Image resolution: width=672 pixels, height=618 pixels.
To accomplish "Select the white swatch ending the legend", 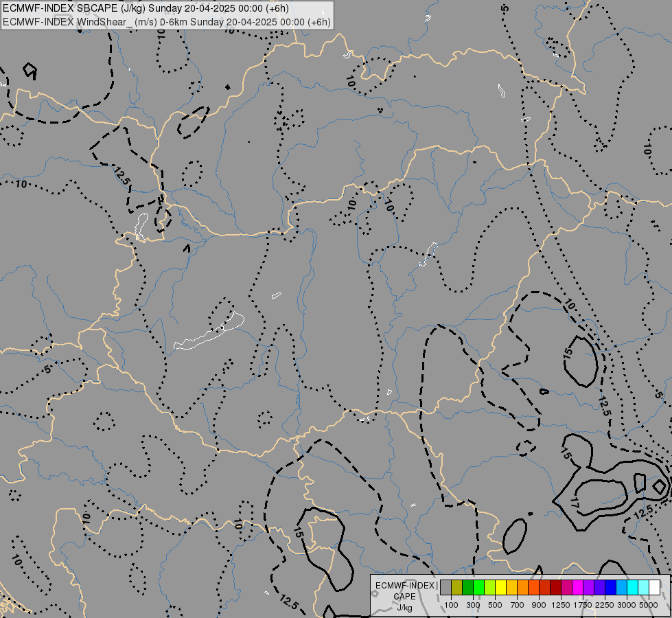I will point(654,587).
